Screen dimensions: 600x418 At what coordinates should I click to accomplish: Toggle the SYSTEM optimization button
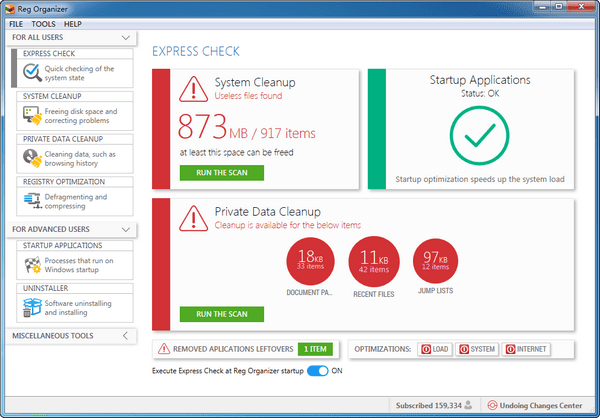click(x=477, y=349)
